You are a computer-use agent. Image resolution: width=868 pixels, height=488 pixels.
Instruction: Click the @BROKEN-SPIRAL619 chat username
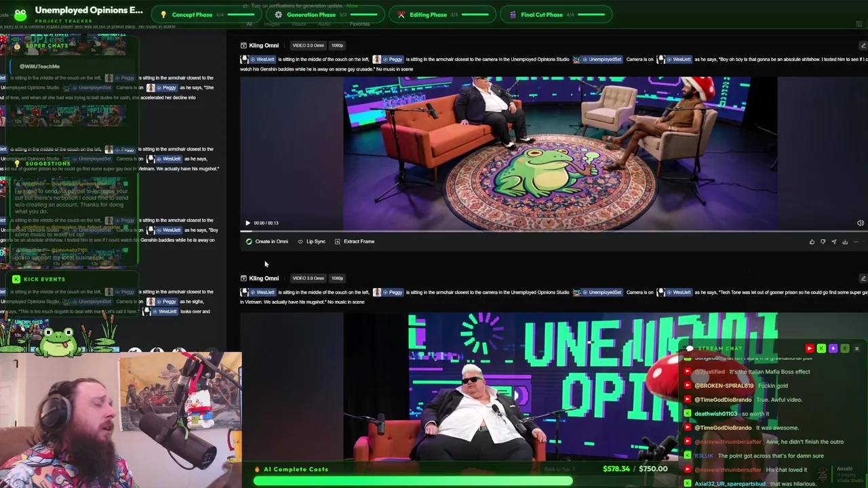click(724, 386)
